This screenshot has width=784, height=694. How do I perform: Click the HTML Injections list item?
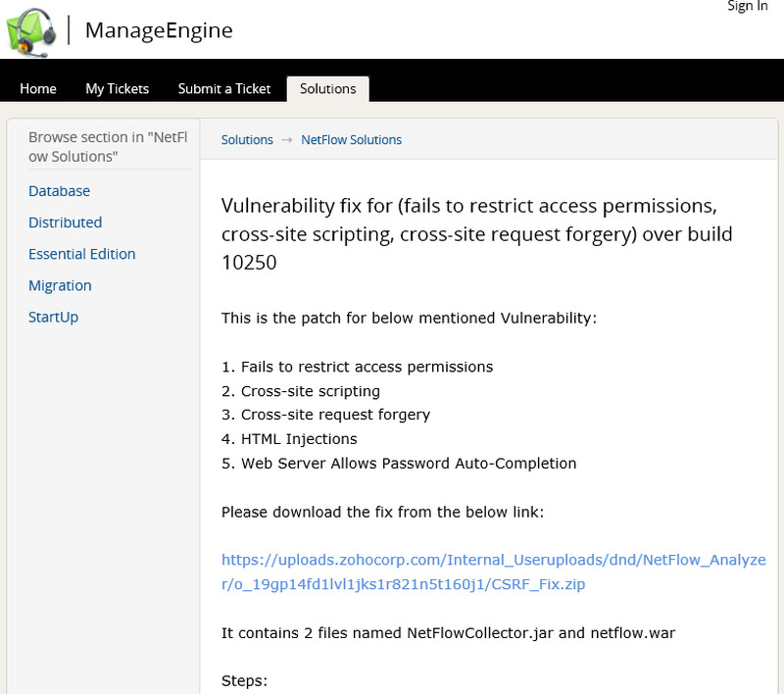point(289,439)
